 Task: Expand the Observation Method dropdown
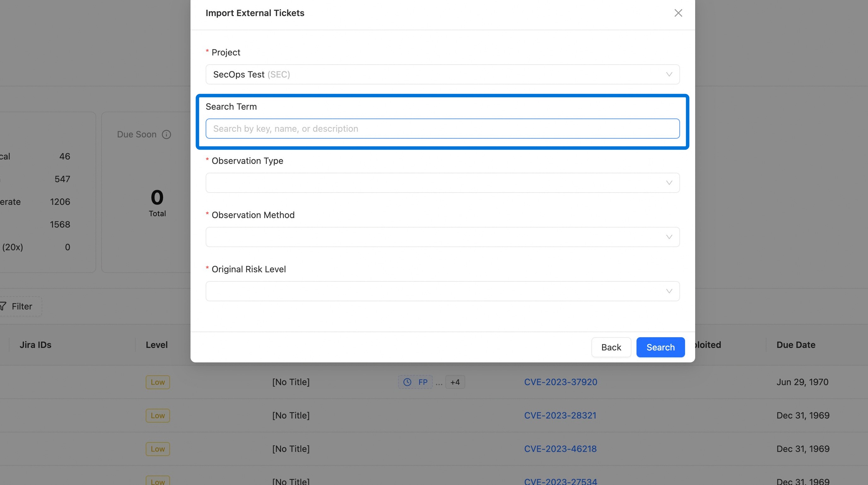(x=443, y=237)
